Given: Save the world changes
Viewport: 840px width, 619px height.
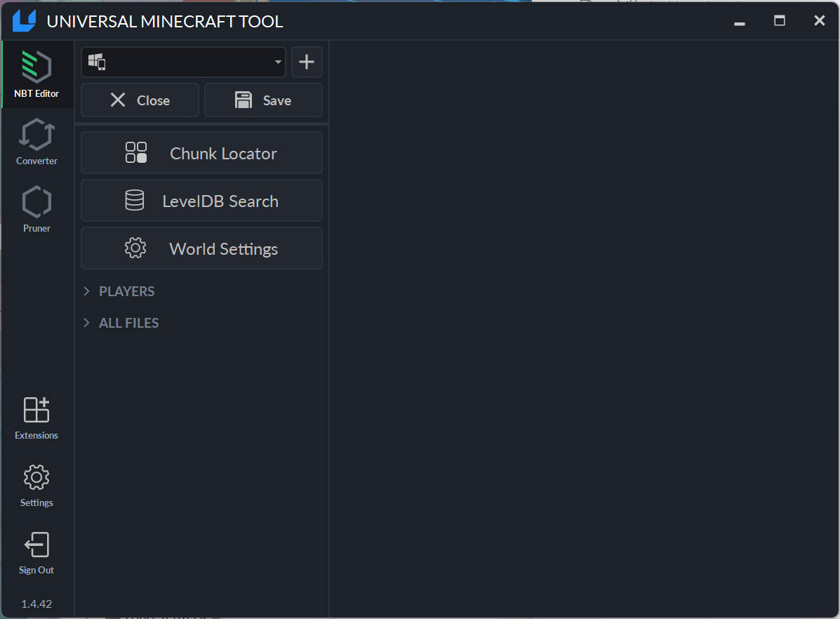Looking at the screenshot, I should point(263,100).
